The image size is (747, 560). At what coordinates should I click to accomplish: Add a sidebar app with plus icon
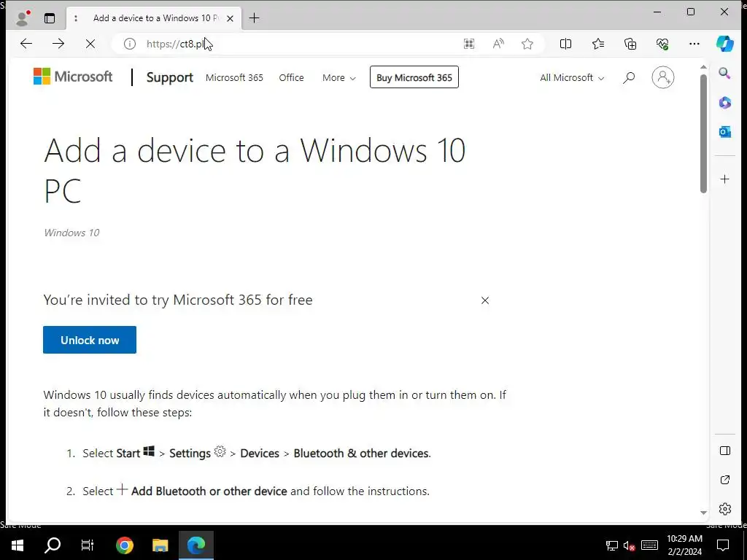(724, 179)
